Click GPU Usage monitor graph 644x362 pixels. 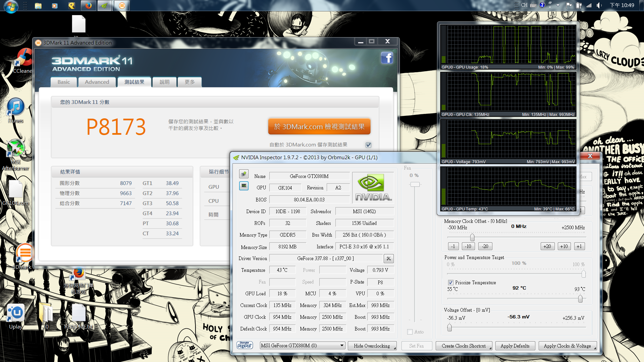click(508, 47)
